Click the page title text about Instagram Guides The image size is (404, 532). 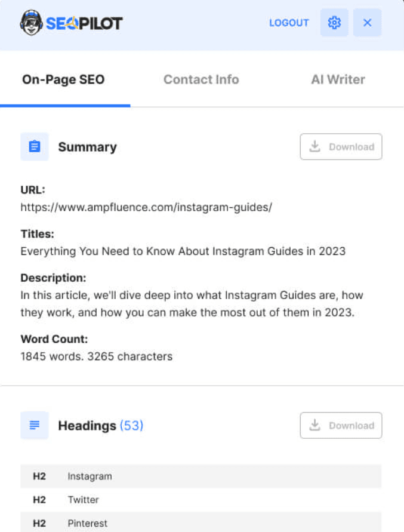point(183,251)
